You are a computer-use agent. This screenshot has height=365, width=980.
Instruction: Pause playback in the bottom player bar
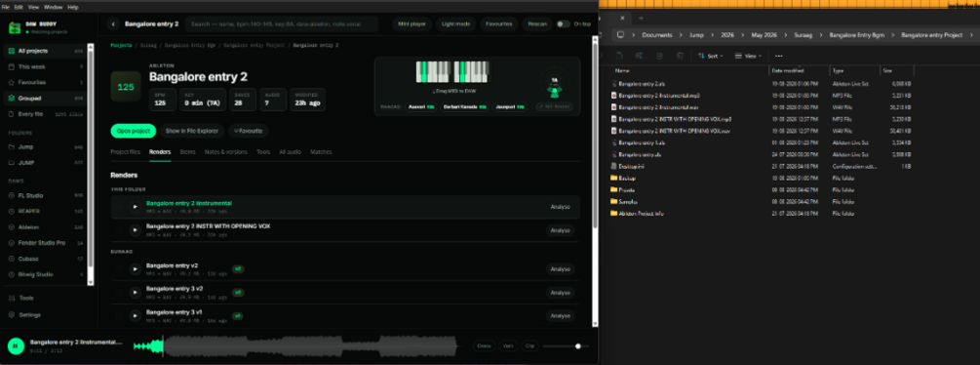(x=16, y=345)
